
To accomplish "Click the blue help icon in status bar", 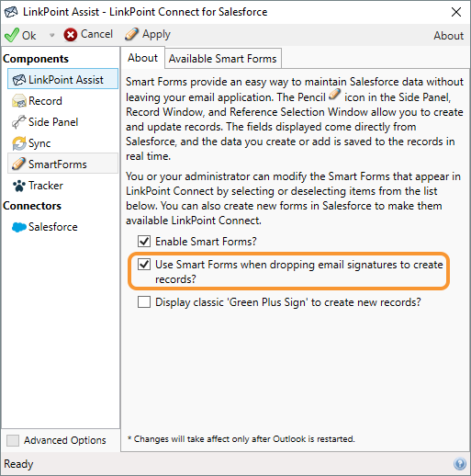I will (460, 464).
